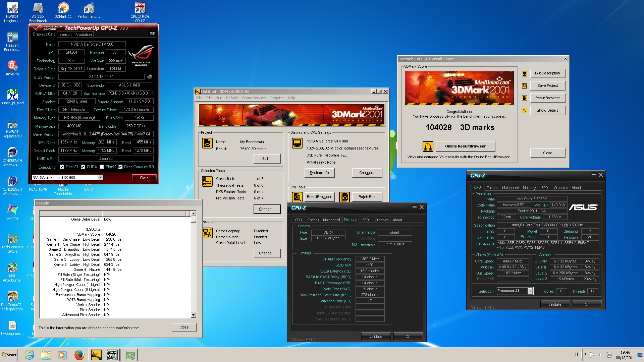The image size is (644, 362).
Task: Click Close button in Details window
Action: click(184, 327)
